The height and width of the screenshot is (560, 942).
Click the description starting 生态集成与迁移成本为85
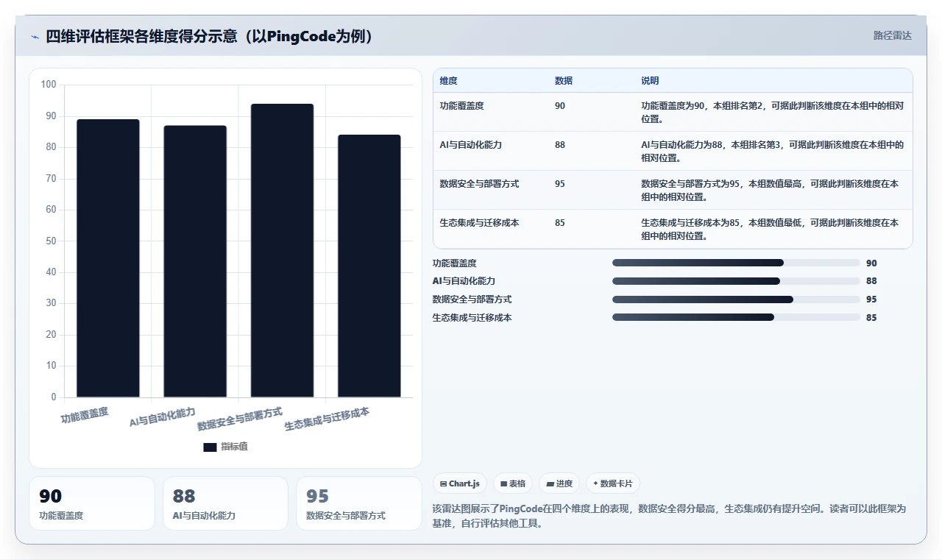point(770,230)
